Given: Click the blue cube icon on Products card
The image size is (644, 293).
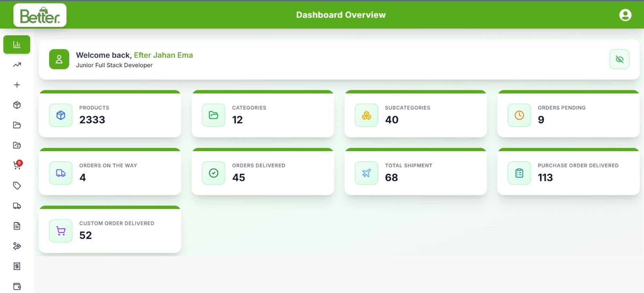Looking at the screenshot, I should 61,115.
